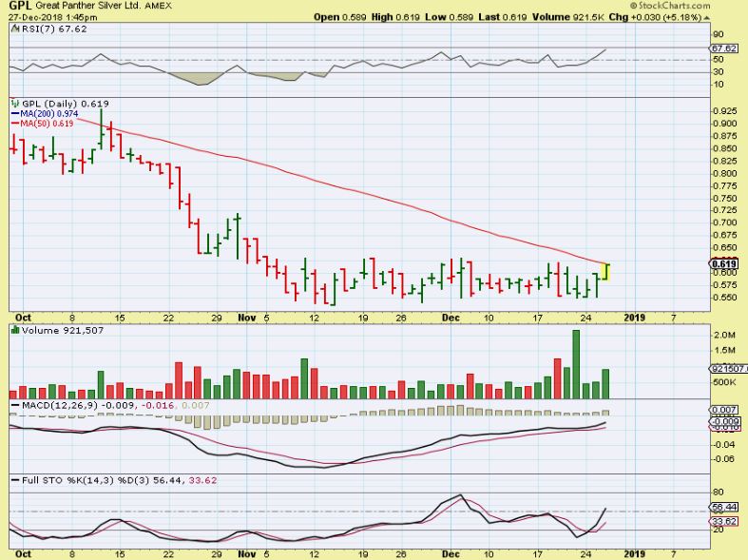Click the 27-Dec-2018 1:45pm timestamp
This screenshot has width=748, height=560.
pos(53,17)
